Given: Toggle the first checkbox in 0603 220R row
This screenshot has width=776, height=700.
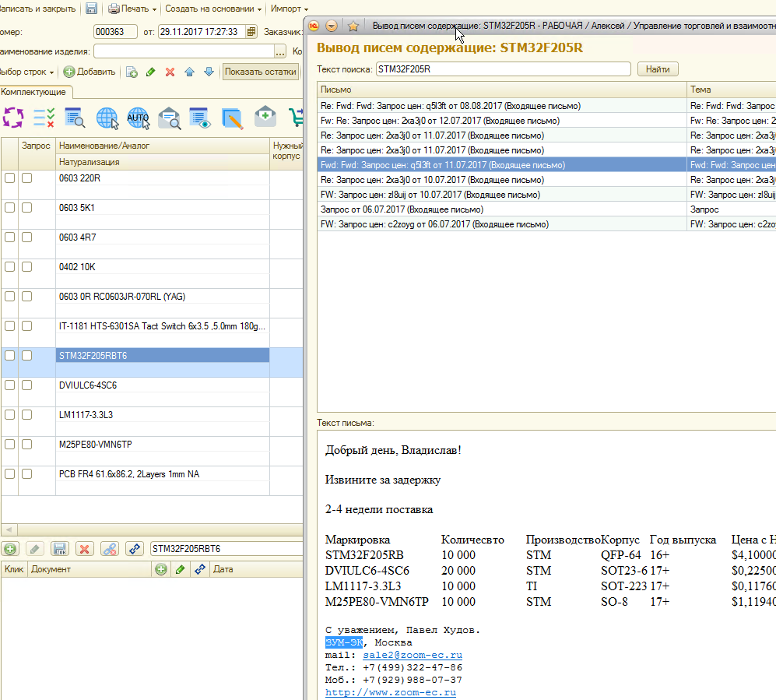Looking at the screenshot, I should click(x=9, y=178).
